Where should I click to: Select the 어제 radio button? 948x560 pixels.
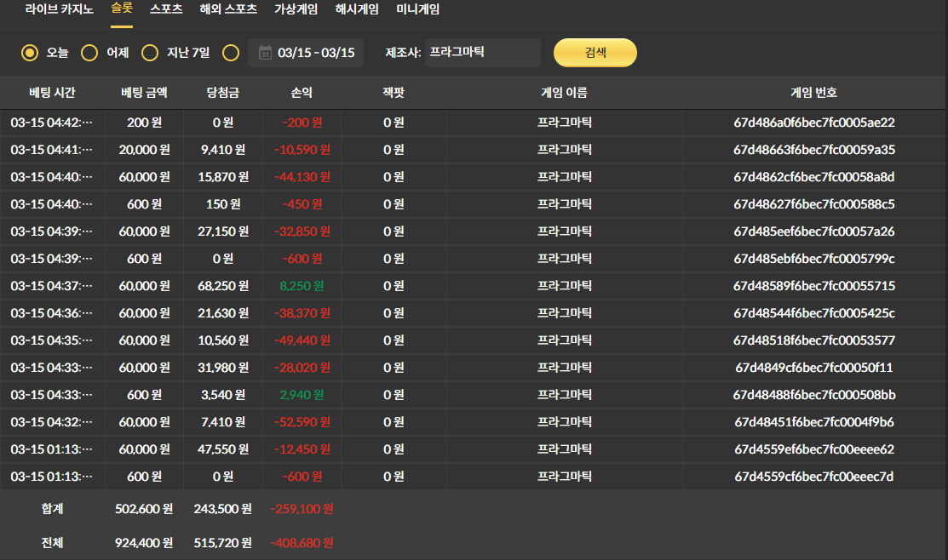(89, 53)
